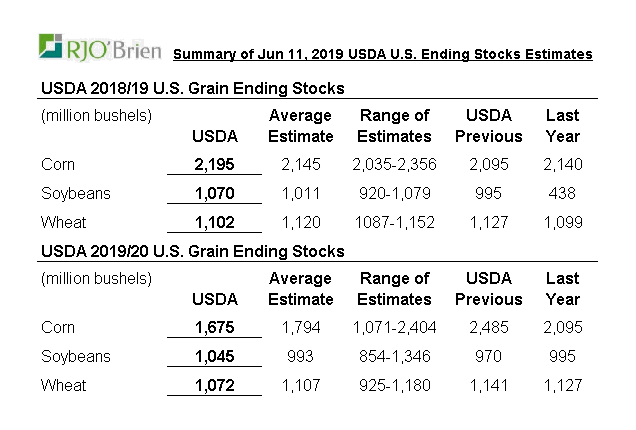The image size is (636, 430).
Task: Select the USDA 2019/20 Grain Ending Stocks heading
Action: click(192, 251)
